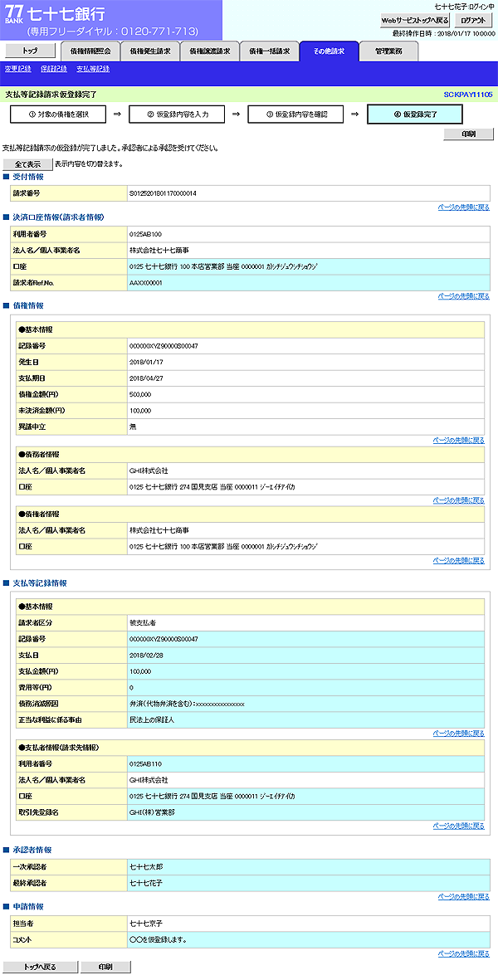
Task: Open the 管理業務 tab
Action: (388, 51)
